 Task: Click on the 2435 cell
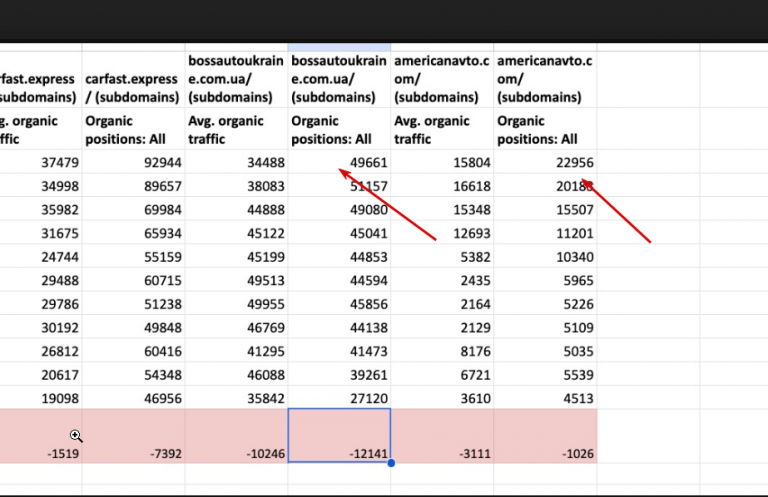coord(442,280)
